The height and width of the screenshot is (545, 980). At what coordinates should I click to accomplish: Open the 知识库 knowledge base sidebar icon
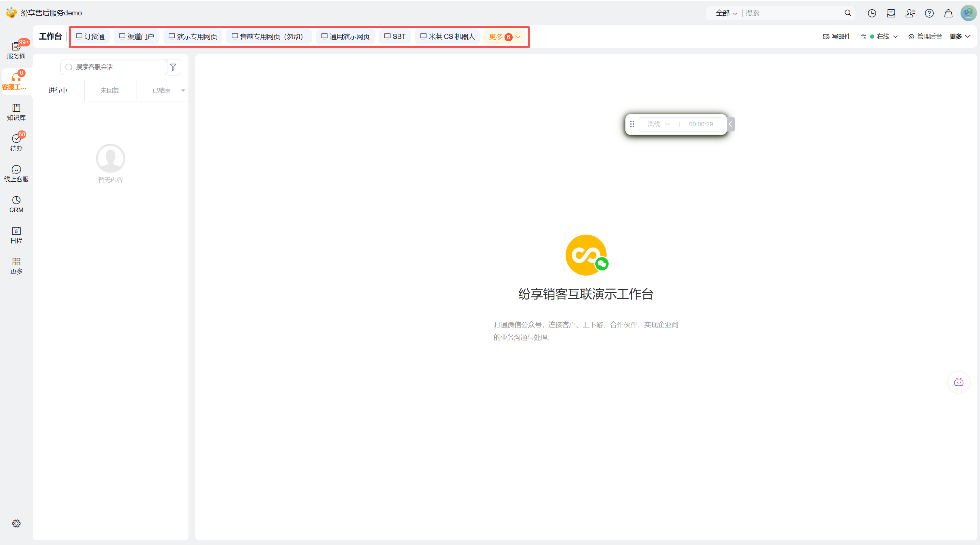point(16,112)
